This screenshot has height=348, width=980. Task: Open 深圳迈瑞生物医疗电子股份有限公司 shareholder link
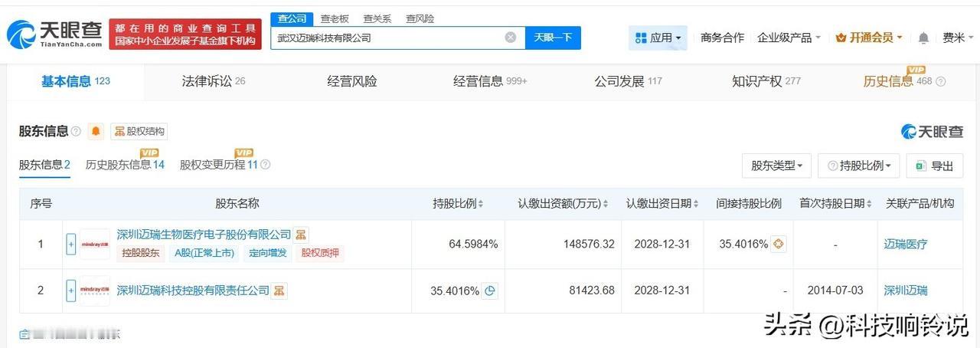coord(204,235)
